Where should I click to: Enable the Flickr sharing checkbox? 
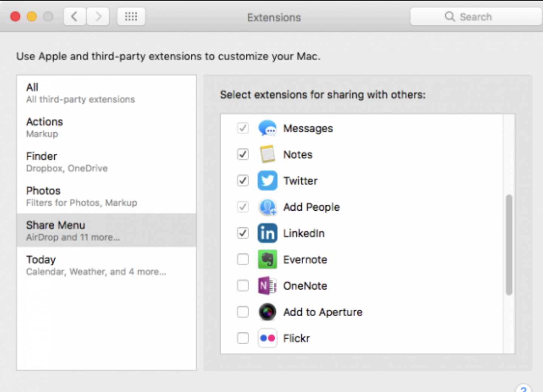click(243, 338)
